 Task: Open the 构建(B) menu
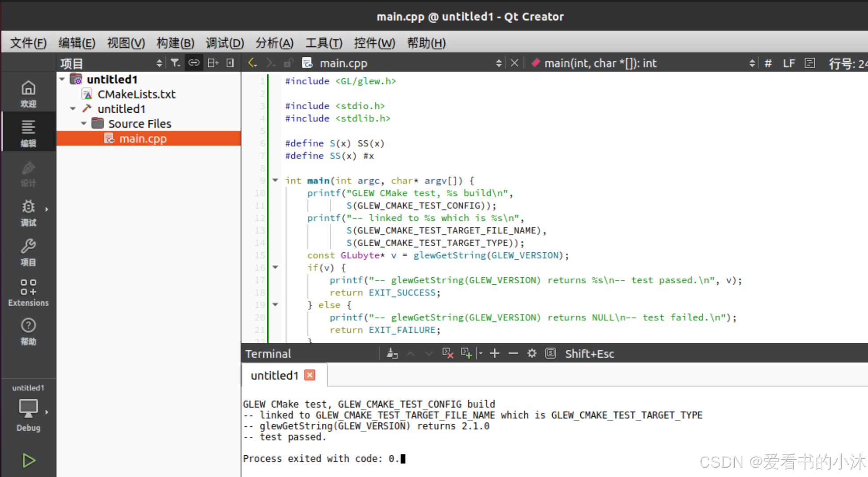pos(175,43)
